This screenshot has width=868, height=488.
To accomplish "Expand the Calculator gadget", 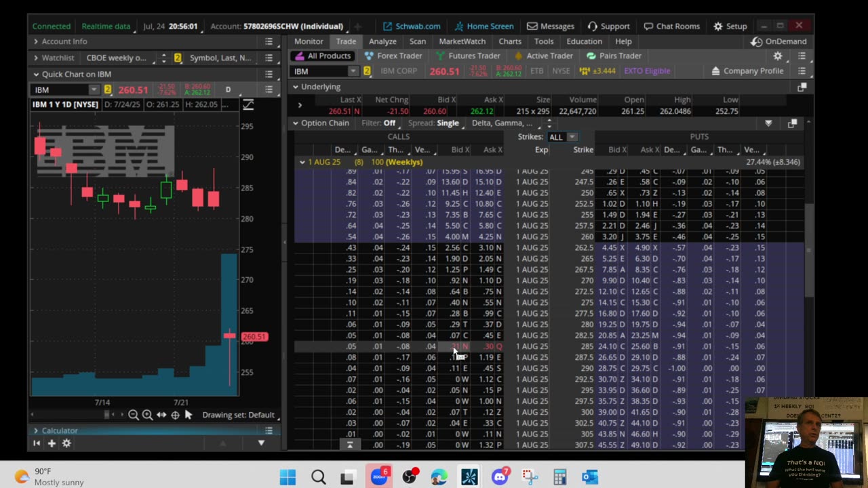I will click(x=35, y=430).
